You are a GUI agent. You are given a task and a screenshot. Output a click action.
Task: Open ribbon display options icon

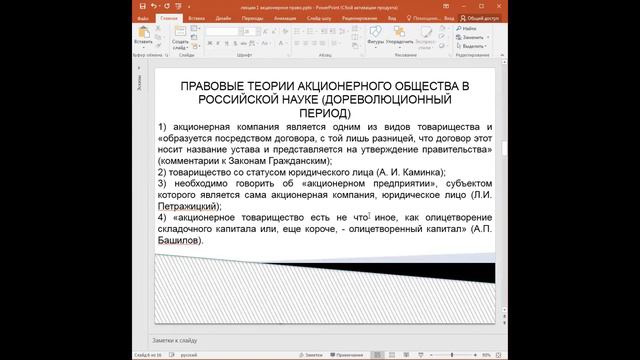[446, 6]
